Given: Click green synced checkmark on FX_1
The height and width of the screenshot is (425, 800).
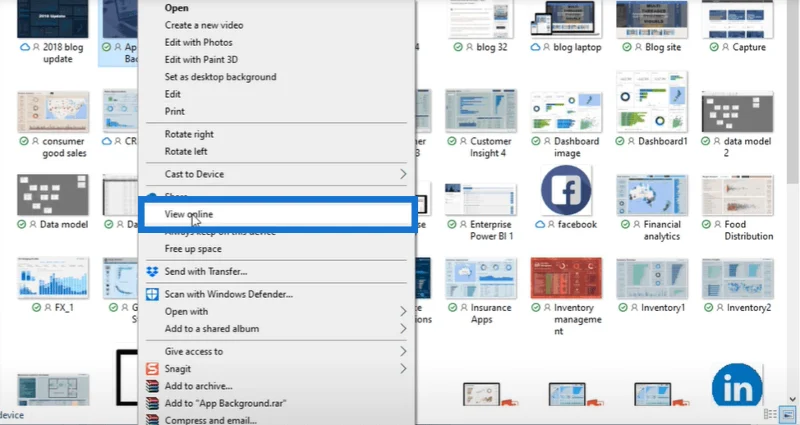Looking at the screenshot, I should [36, 308].
